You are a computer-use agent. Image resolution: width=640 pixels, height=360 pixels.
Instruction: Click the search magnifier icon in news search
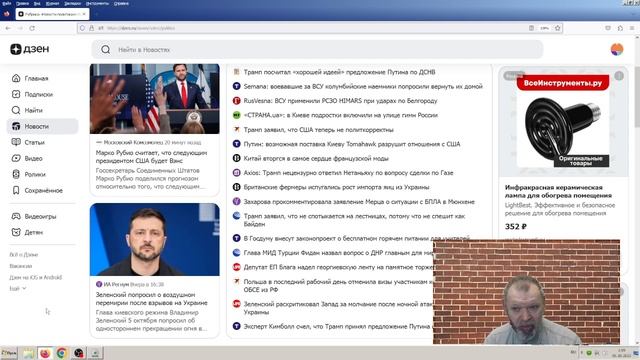[x=105, y=49]
